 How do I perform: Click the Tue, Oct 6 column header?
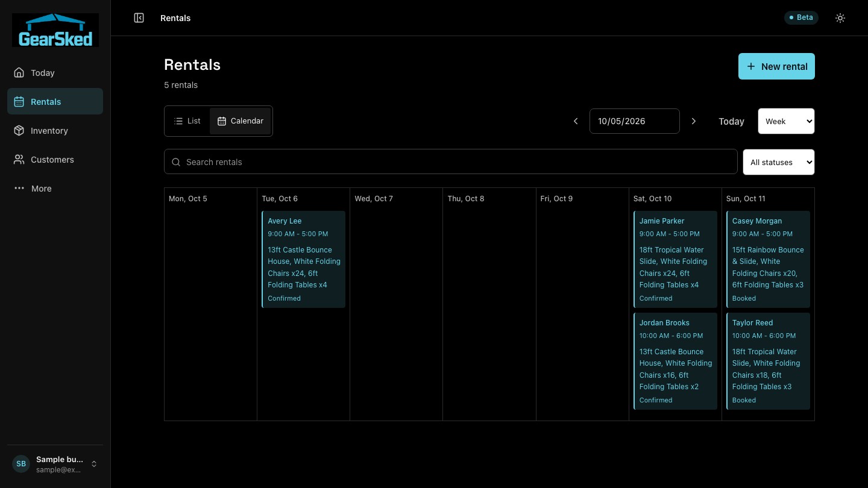pyautogui.click(x=280, y=199)
